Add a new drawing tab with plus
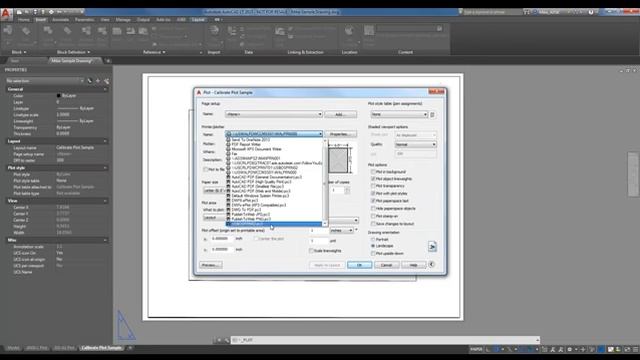Image resolution: width=640 pixels, height=360 pixels. point(108,61)
